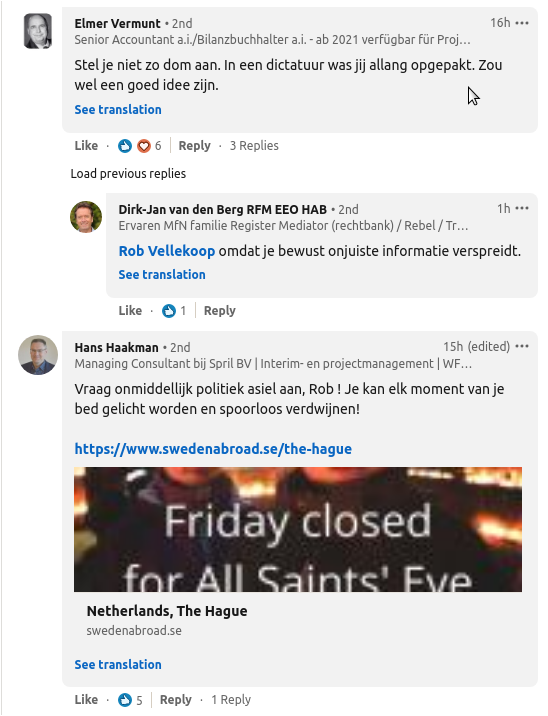Show 3 Replies under Elmer's comment
Image resolution: width=548 pixels, height=716 pixels.
[254, 146]
